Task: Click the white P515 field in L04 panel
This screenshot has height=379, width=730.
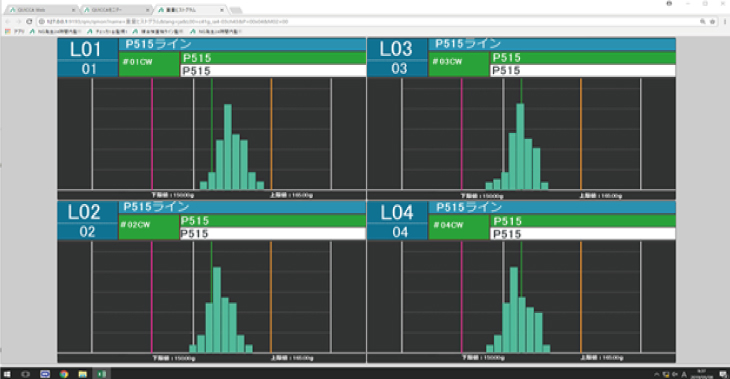Action: [583, 234]
